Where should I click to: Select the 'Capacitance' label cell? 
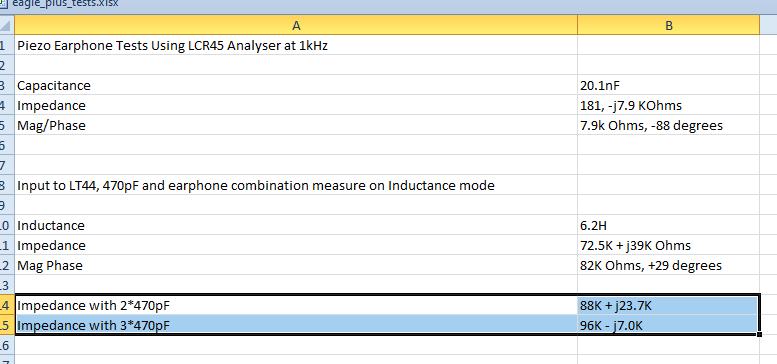pos(296,85)
